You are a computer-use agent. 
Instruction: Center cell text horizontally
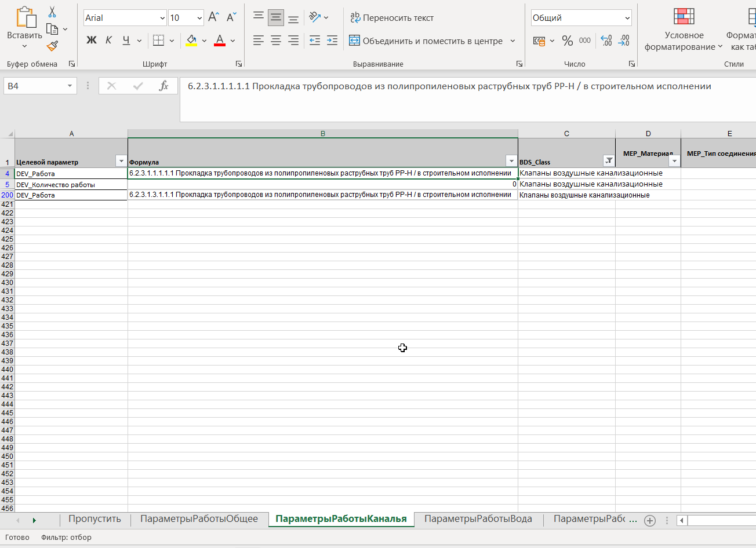pyautogui.click(x=276, y=41)
